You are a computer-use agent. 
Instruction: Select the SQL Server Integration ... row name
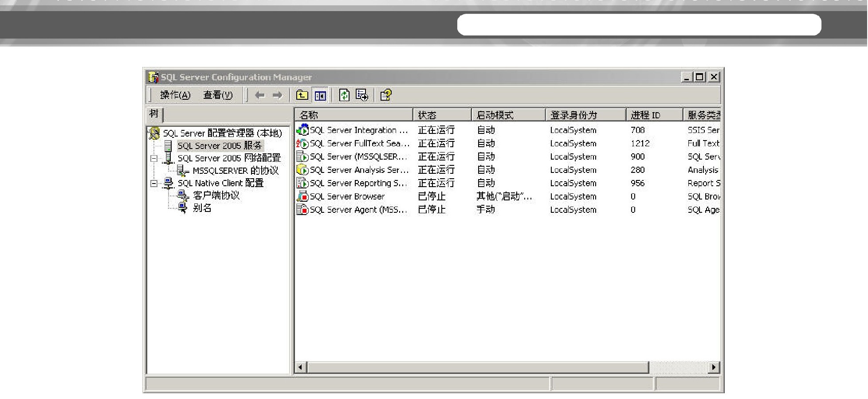[x=359, y=130]
